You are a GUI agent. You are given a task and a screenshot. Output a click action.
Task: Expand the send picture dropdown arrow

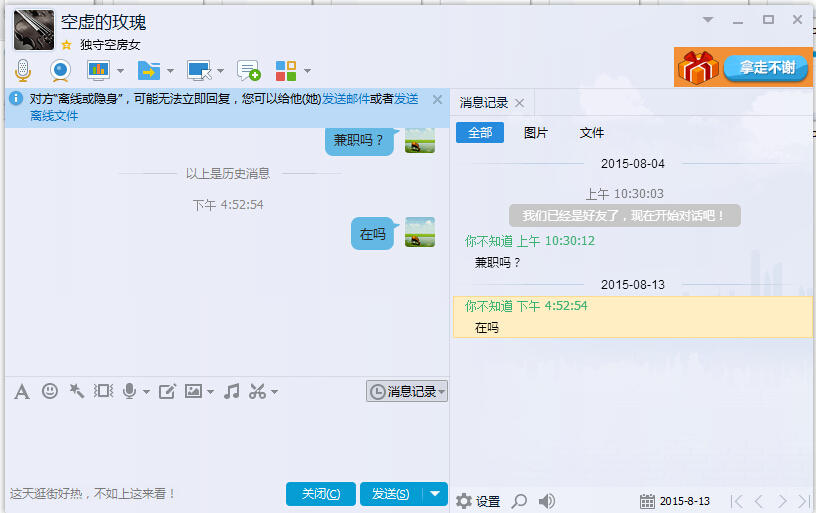pos(210,392)
